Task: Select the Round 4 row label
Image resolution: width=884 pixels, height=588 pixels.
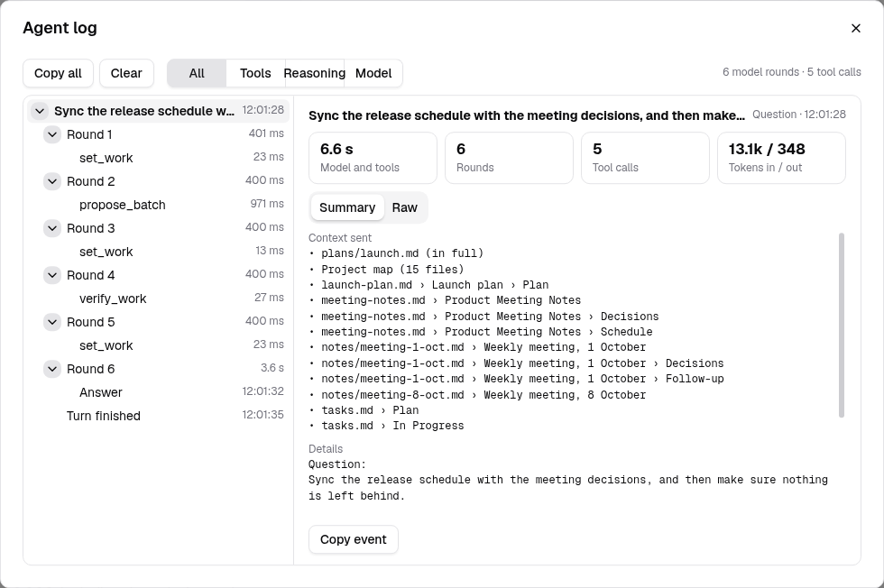Action: [90, 275]
